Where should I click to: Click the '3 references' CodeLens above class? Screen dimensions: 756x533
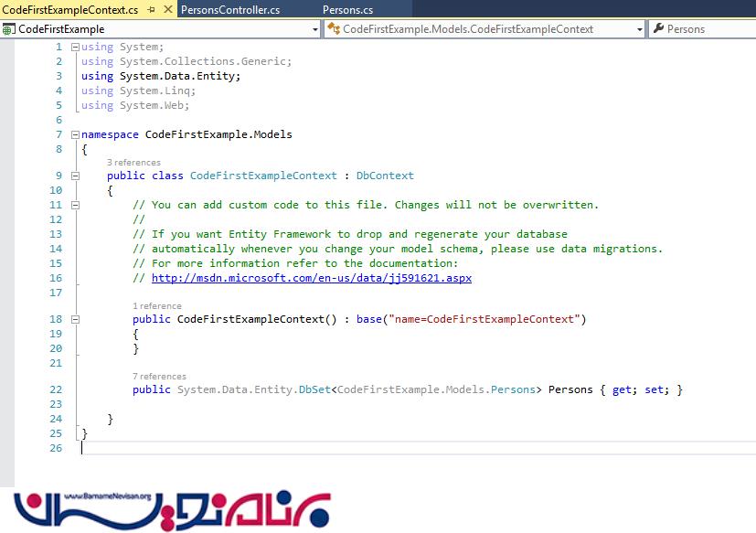click(133, 163)
